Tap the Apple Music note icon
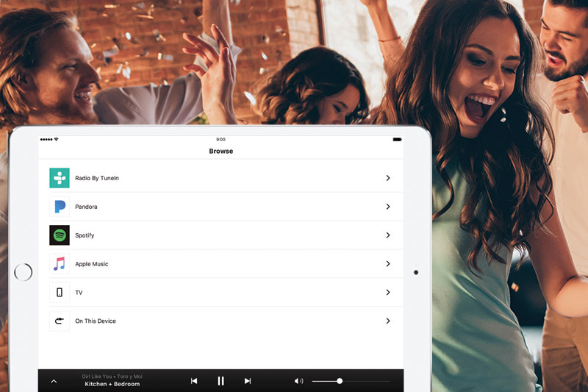 point(60,264)
